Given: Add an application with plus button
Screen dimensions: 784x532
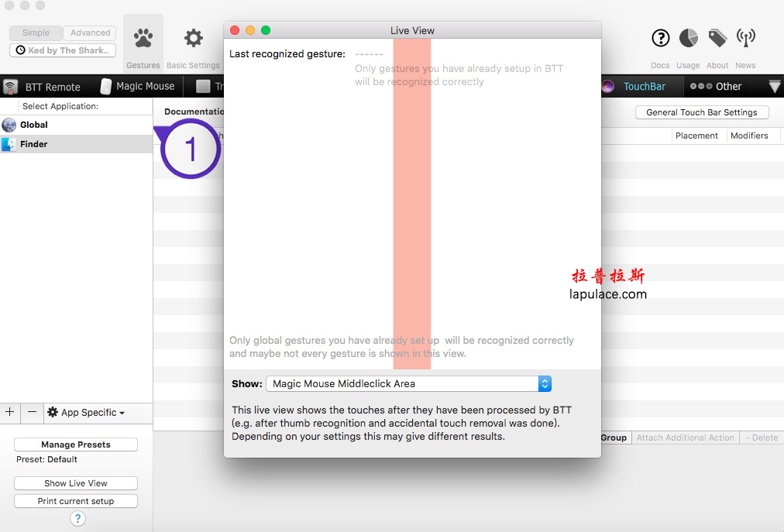Looking at the screenshot, I should pyautogui.click(x=10, y=413).
